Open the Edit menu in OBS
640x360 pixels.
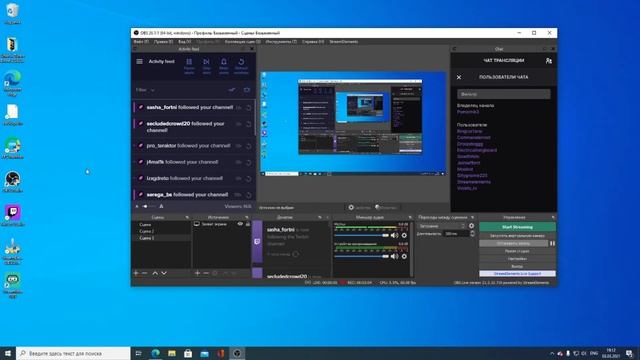tap(163, 42)
